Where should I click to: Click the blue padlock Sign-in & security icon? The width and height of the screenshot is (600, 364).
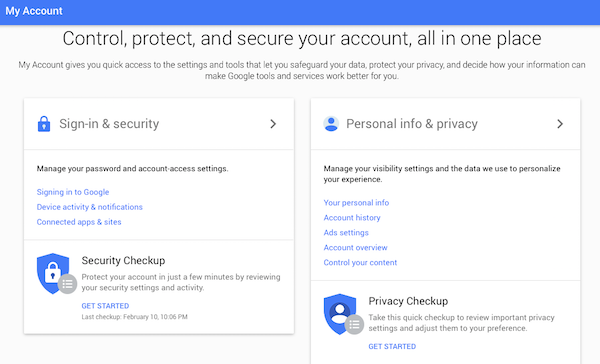point(44,124)
